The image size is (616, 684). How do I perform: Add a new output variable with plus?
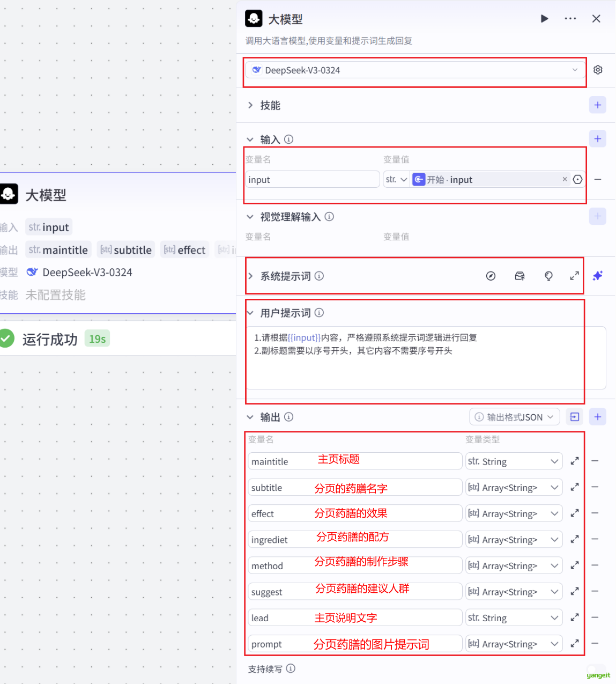(598, 417)
